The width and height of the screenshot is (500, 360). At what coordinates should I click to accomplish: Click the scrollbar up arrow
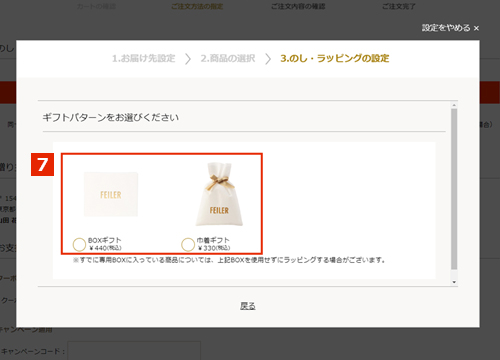[x=454, y=105]
